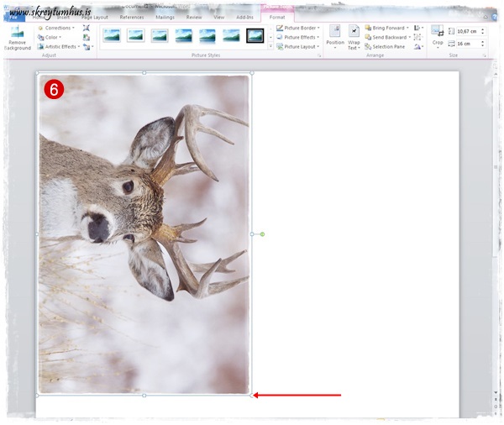Click the Remove Background button
The image size is (504, 425).
coord(18,37)
